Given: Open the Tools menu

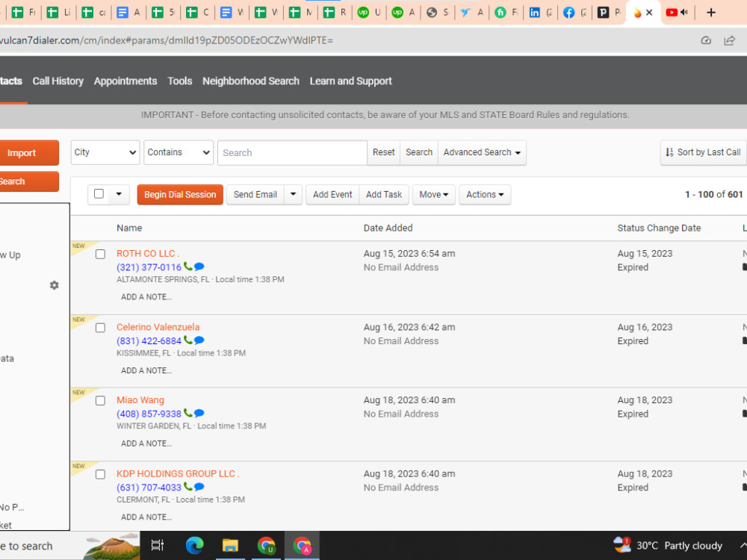Looking at the screenshot, I should 179,81.
